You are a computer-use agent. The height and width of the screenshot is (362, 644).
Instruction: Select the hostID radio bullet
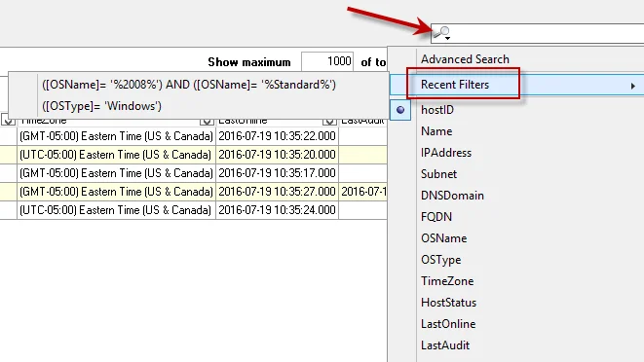click(x=400, y=110)
